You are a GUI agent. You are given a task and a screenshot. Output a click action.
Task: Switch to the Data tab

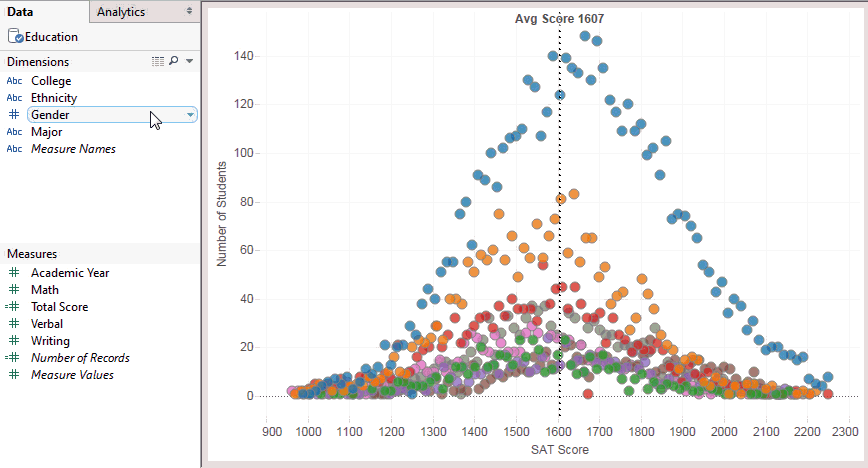click(x=20, y=12)
